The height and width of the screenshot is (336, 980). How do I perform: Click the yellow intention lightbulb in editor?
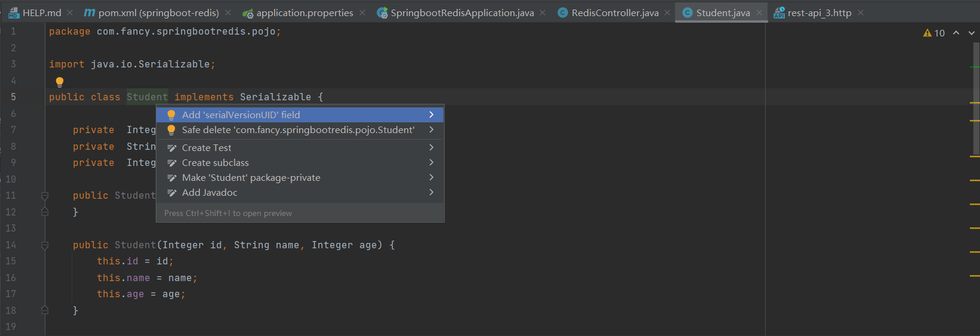pyautogui.click(x=60, y=82)
